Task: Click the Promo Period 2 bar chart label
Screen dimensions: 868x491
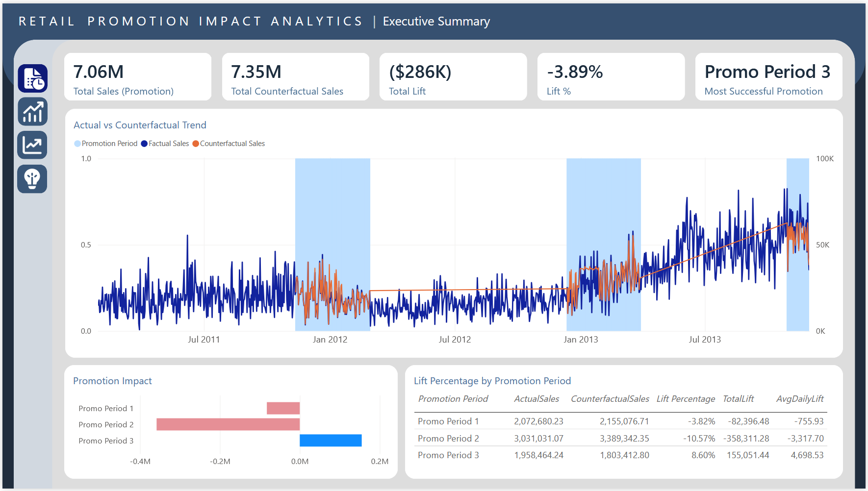Action: (106, 425)
